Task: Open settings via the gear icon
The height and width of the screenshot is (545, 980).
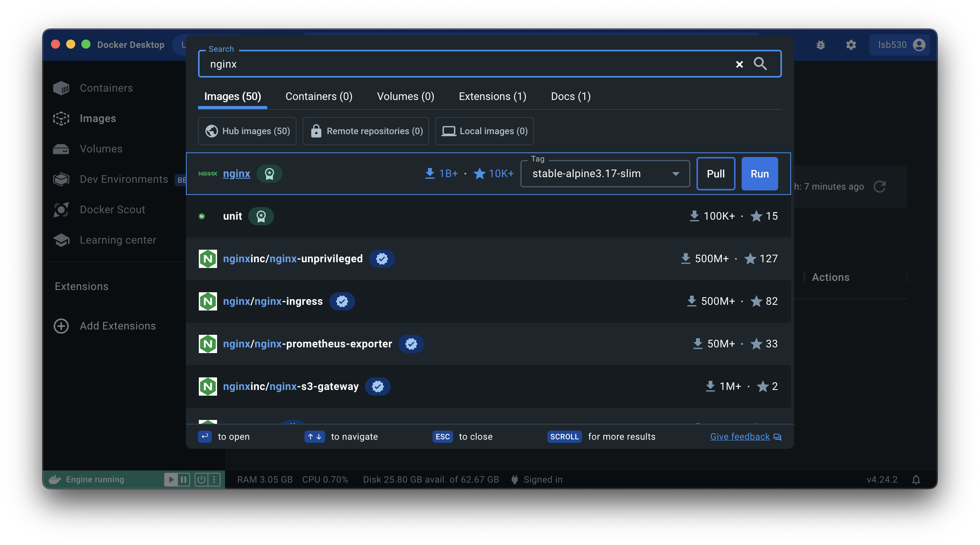Action: coord(851,45)
